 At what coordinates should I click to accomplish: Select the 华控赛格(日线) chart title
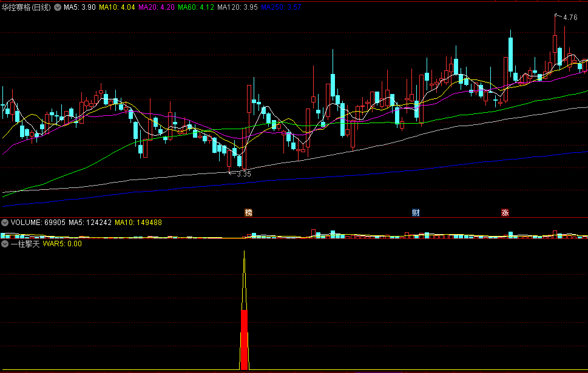pyautogui.click(x=26, y=7)
